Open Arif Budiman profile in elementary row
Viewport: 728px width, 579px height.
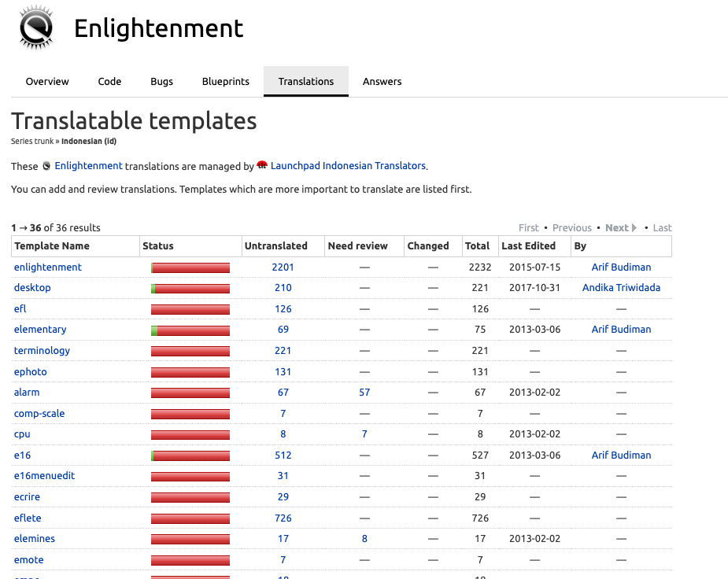coord(621,330)
